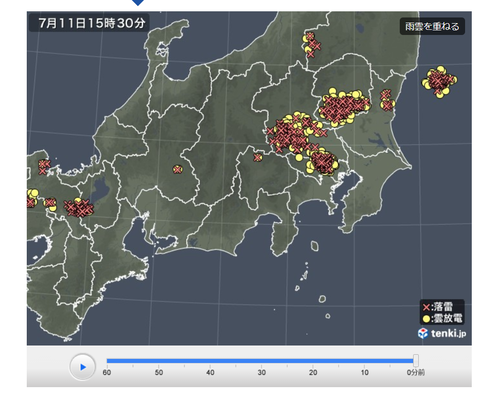Image resolution: width=480 pixels, height=400 pixels.
Task: Jump to 20 minutes ago on timeline
Action: pyautogui.click(x=313, y=372)
